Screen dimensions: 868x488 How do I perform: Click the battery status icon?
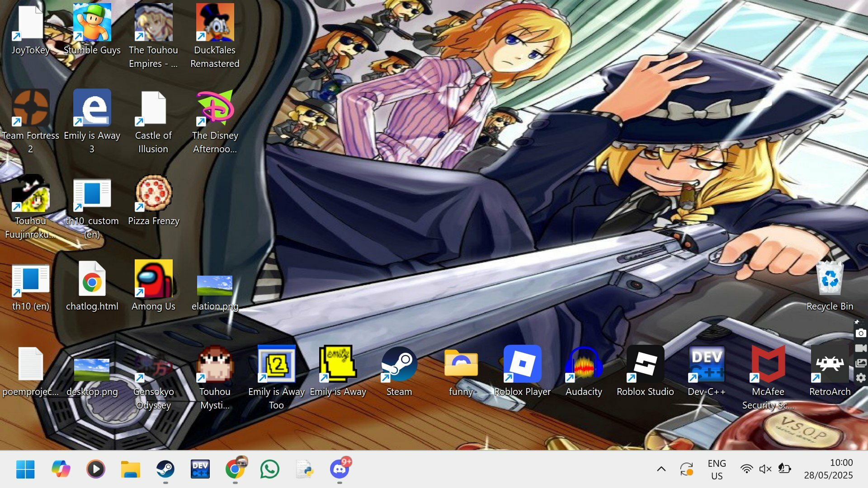pyautogui.click(x=784, y=469)
